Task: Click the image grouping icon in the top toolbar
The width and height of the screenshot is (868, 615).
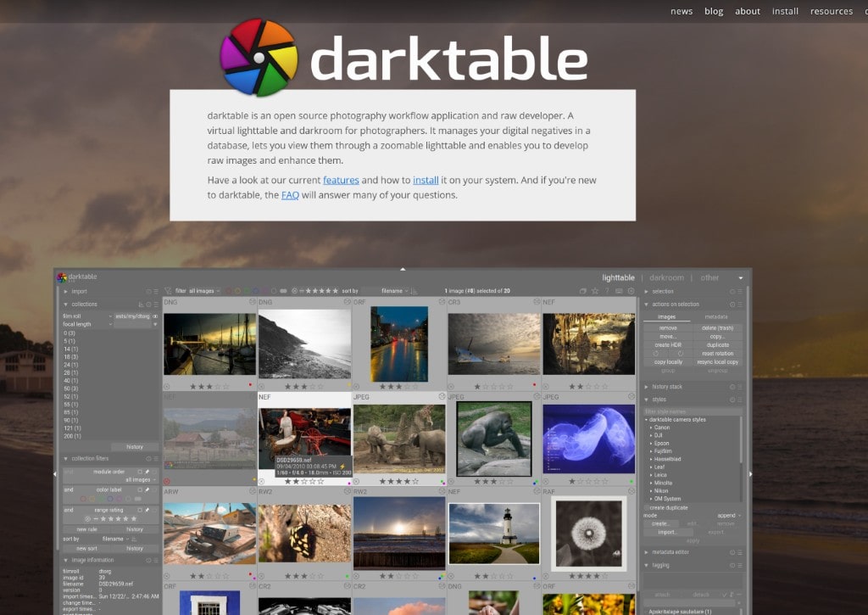Action: (x=583, y=291)
